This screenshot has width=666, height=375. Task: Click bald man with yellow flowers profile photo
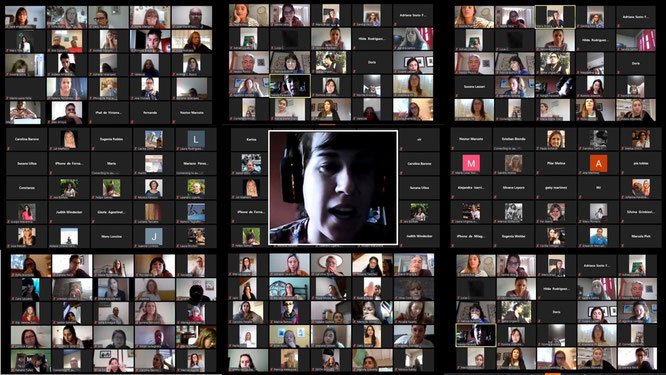(196, 188)
